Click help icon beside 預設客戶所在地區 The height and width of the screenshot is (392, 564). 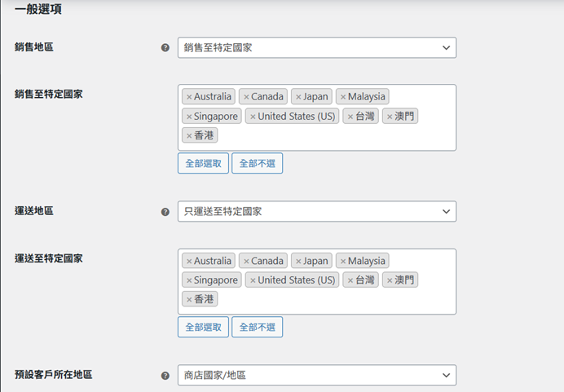[x=165, y=376]
